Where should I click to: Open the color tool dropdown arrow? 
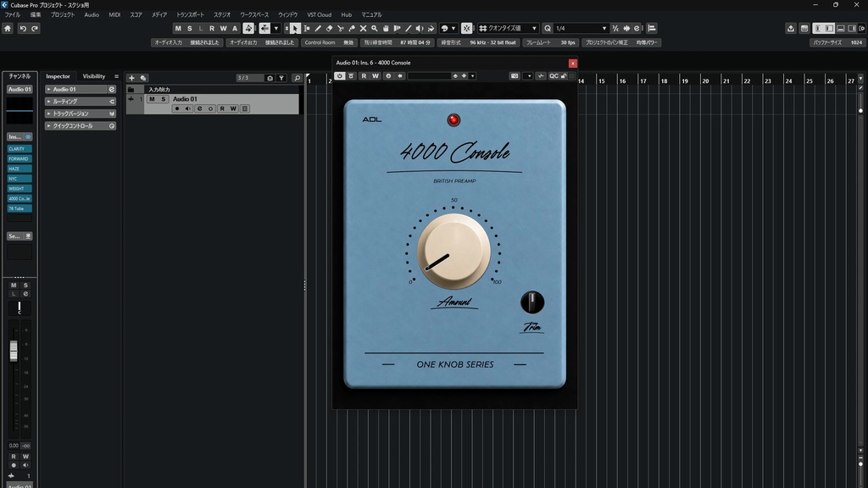(453, 28)
